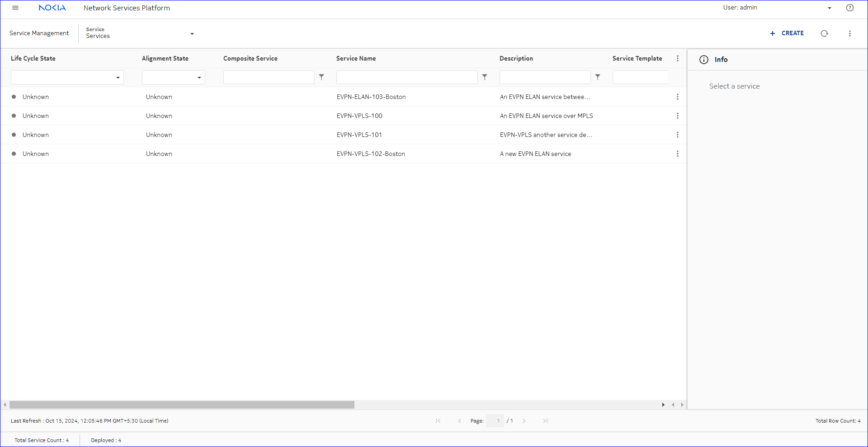Type in the Service Name filter field

coord(406,77)
